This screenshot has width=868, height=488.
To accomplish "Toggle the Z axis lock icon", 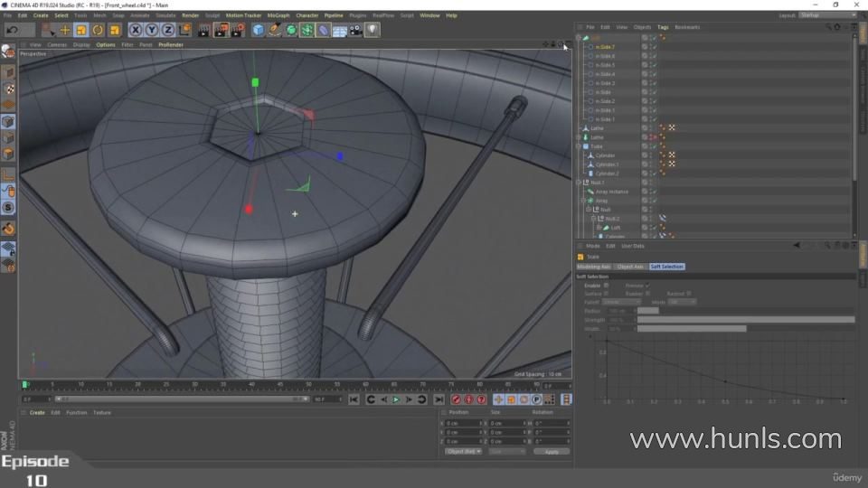I will [168, 30].
